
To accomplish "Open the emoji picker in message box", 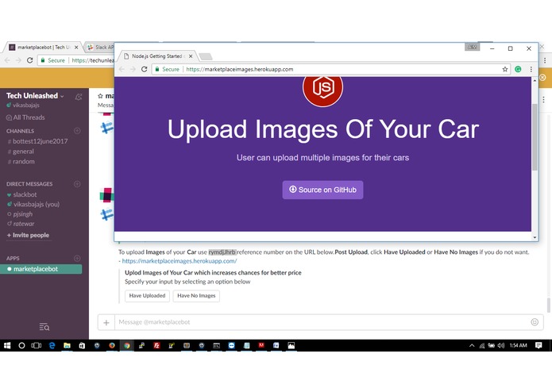I will [x=535, y=322].
